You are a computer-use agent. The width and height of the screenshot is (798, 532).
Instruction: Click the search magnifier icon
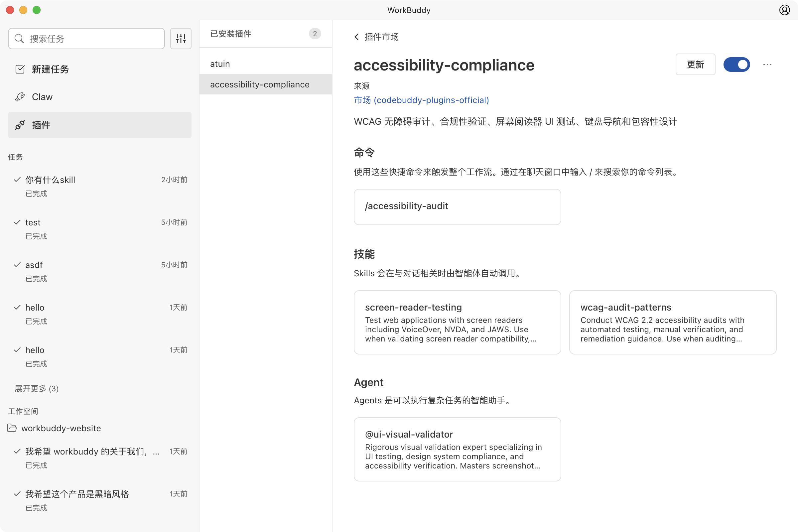[x=20, y=38]
